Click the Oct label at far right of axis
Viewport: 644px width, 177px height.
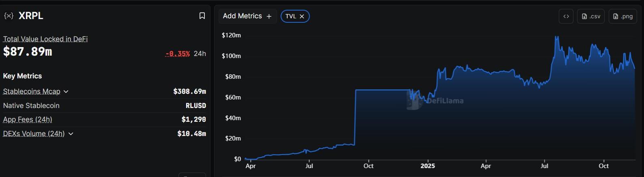pyautogui.click(x=603, y=166)
